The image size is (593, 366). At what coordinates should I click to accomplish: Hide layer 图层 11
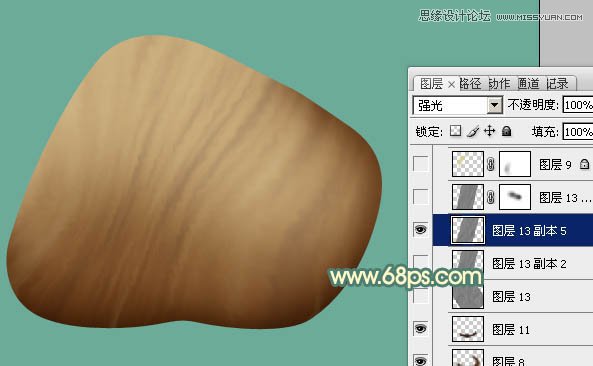[421, 329]
